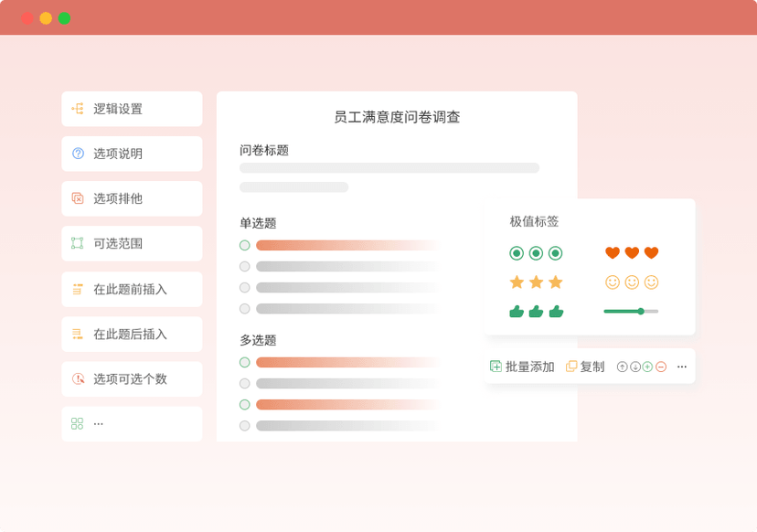
Task: Select the third radio option under 单选题
Action: (x=245, y=288)
